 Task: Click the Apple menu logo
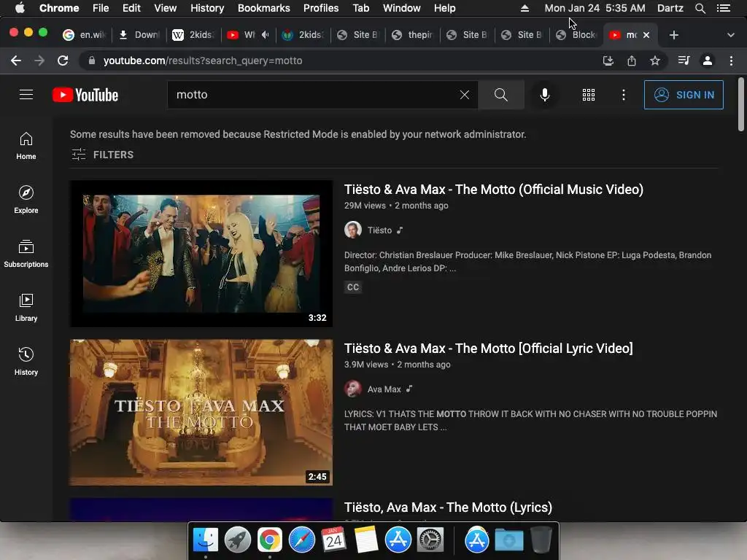point(20,8)
